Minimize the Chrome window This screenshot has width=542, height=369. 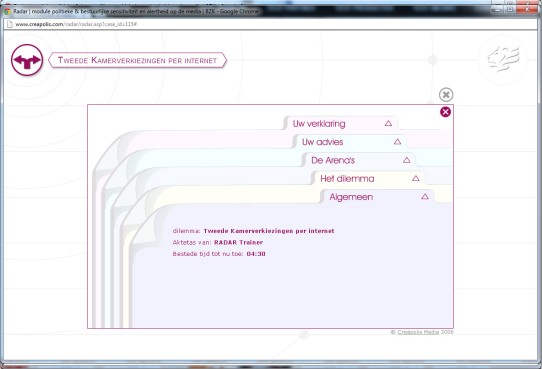(x=497, y=9)
